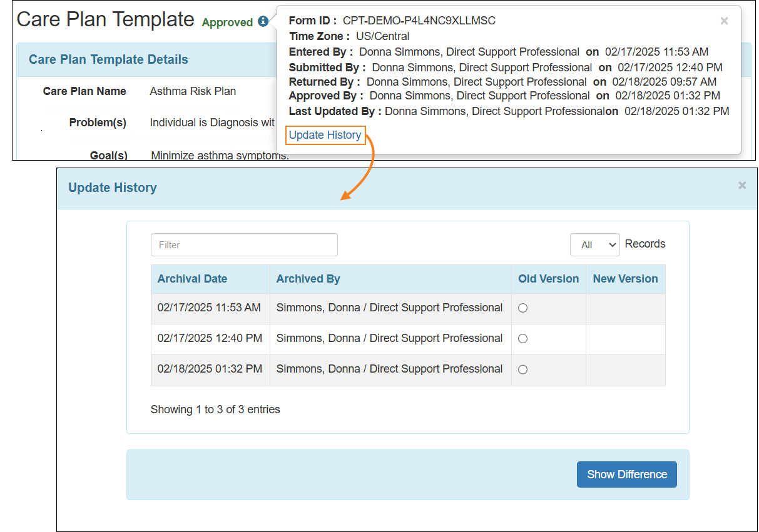Screen dimensions: 759x532
Task: Select Old Version radio for 02/18/2025 01:32 PM
Action: (523, 369)
